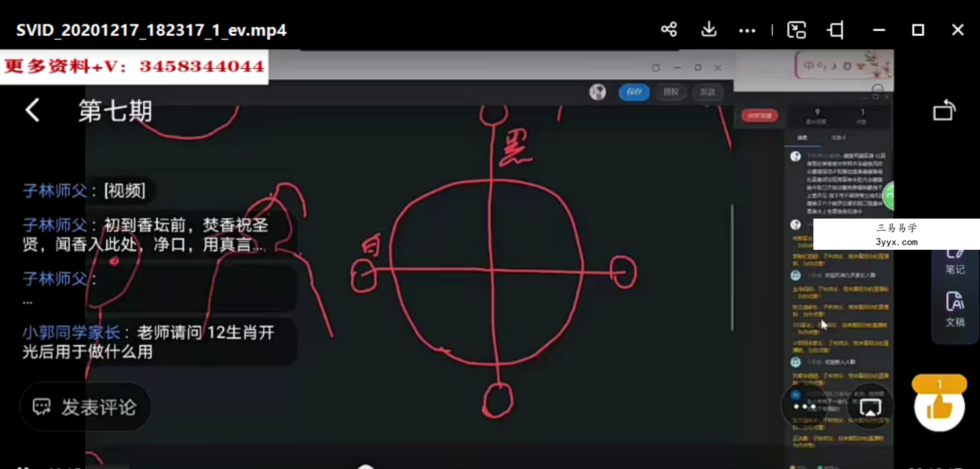
Task: Click the red end-live button
Action: 759,116
